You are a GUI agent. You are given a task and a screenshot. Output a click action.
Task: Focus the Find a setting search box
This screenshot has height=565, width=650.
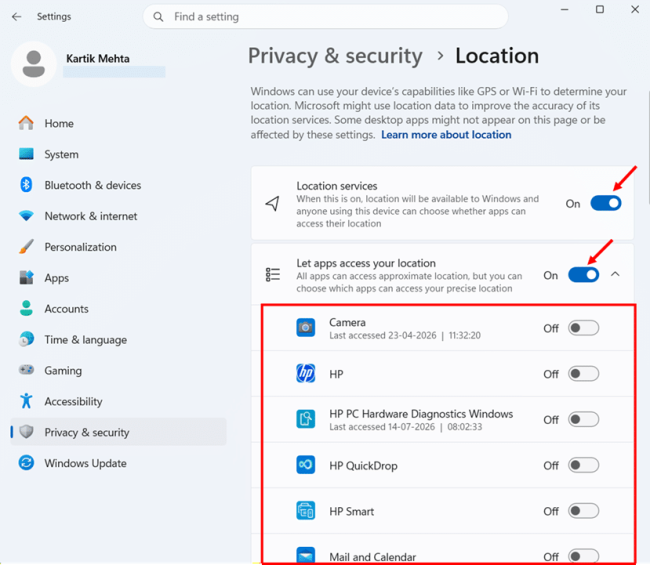point(325,17)
